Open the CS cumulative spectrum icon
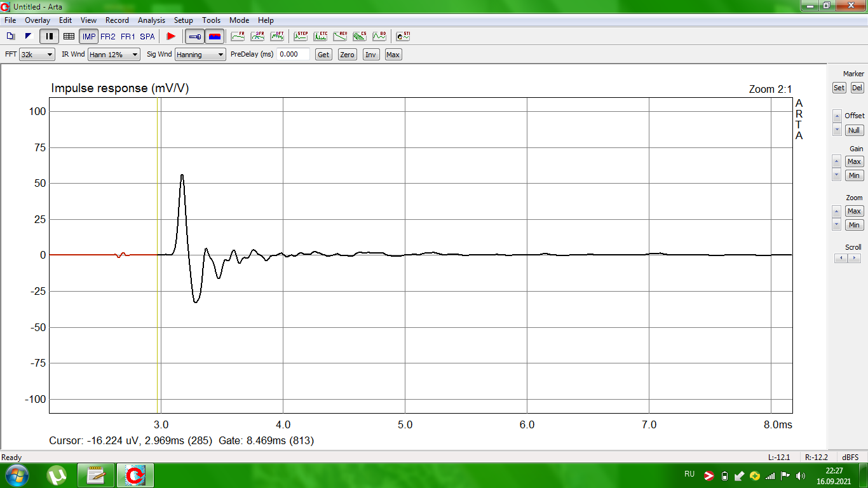The height and width of the screenshot is (488, 868). [x=360, y=36]
